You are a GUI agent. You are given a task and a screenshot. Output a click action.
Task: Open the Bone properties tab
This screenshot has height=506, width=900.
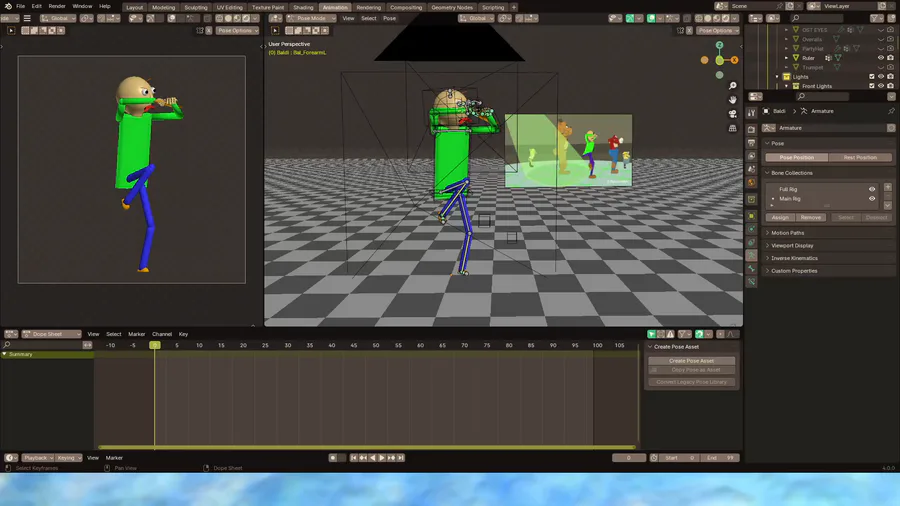(751, 268)
